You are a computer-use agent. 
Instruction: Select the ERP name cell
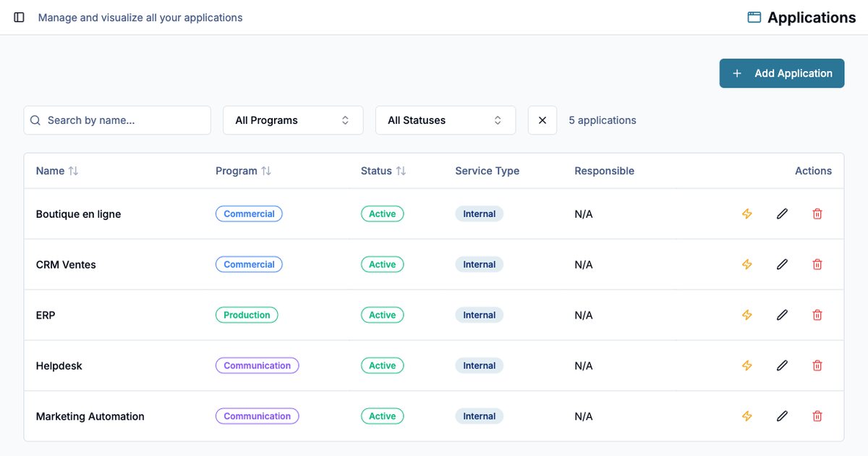pyautogui.click(x=46, y=316)
